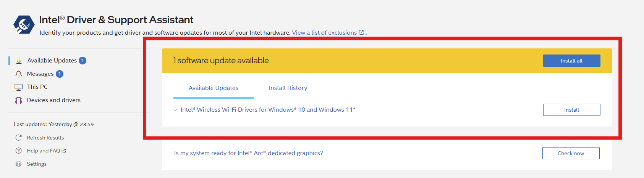Open Help and FAQ link
Image resolution: width=644 pixels, height=178 pixels.
[x=44, y=151]
